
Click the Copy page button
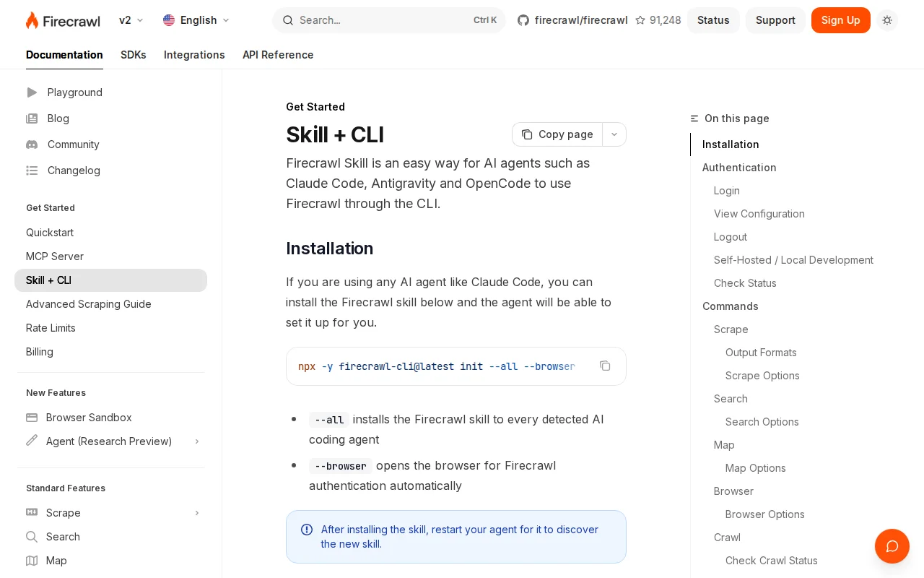tap(557, 134)
